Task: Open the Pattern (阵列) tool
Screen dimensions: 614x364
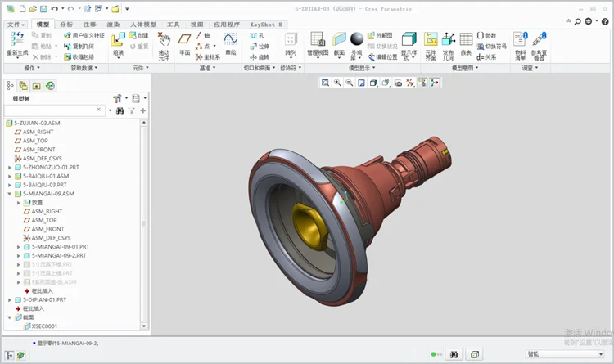Action: coord(291,41)
